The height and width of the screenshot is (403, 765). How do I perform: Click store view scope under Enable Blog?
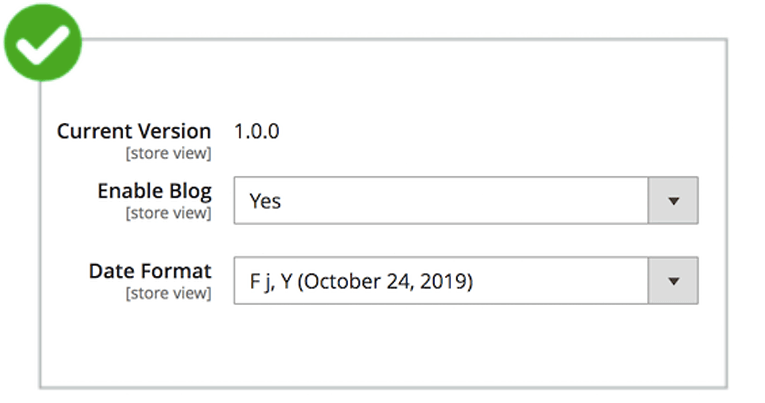(x=167, y=213)
